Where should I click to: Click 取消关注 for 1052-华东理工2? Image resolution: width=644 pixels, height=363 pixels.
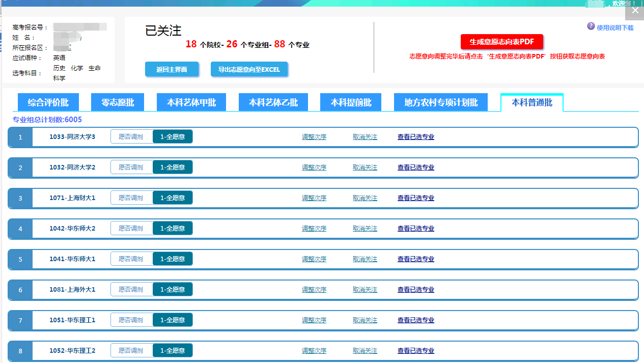[365, 351]
